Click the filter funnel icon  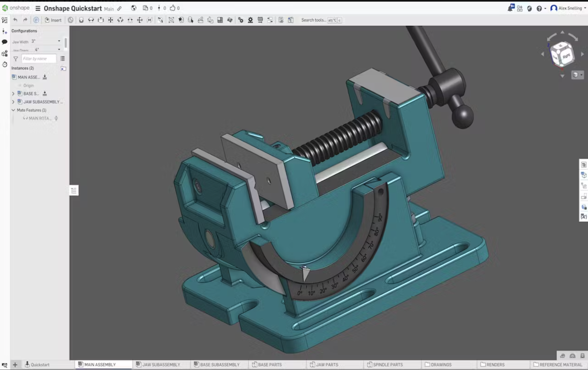[x=16, y=59]
